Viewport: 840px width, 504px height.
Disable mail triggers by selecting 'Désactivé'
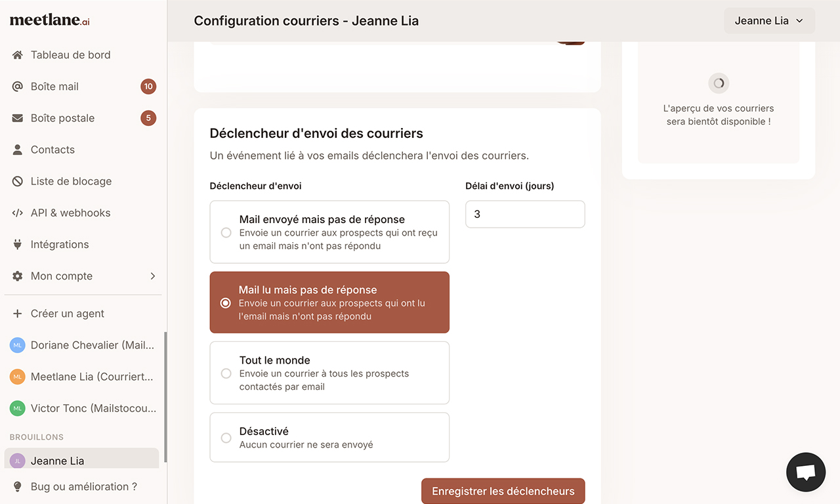click(329, 437)
